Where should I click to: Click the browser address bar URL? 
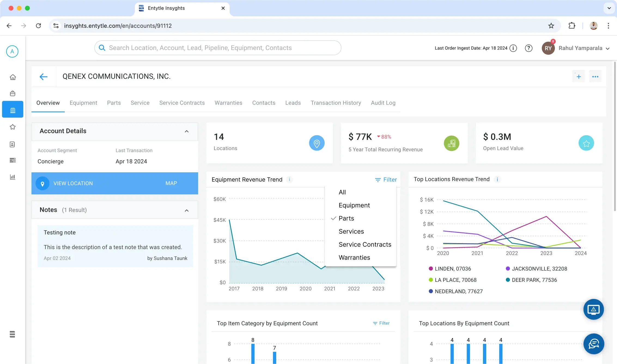[118, 26]
